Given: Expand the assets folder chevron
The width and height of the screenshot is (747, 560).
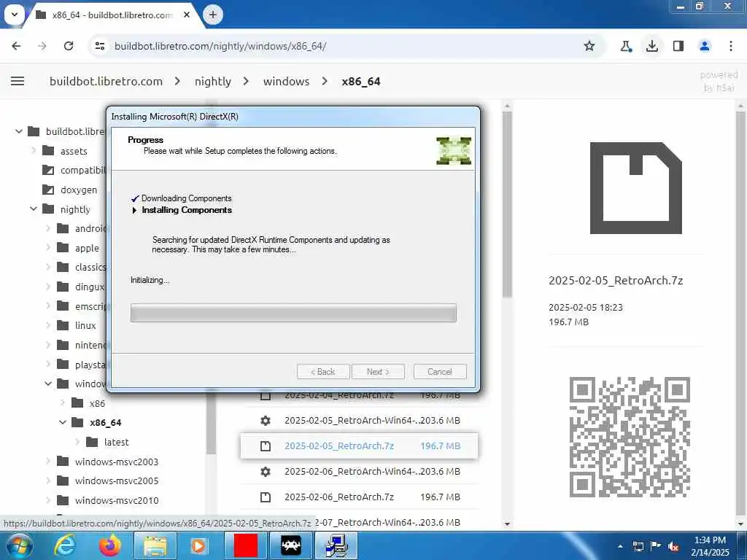Looking at the screenshot, I should tap(34, 151).
